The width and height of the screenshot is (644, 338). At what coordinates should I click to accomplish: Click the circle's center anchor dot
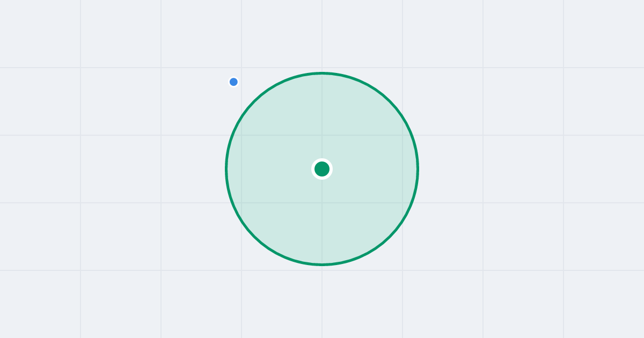322,169
